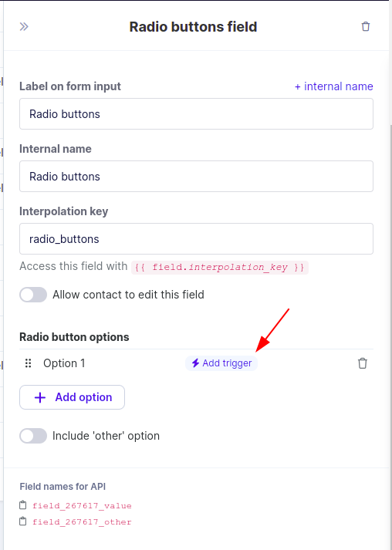This screenshot has width=392, height=550.
Task: Click the field.interpolation_key code snippet
Action: [220, 267]
